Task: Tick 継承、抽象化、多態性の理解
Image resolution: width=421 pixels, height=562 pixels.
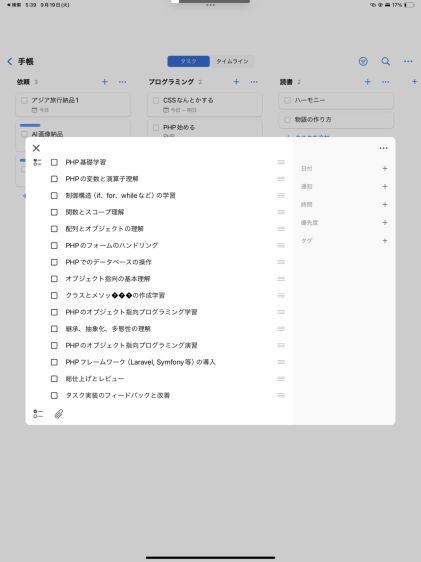Action: pyautogui.click(x=54, y=329)
